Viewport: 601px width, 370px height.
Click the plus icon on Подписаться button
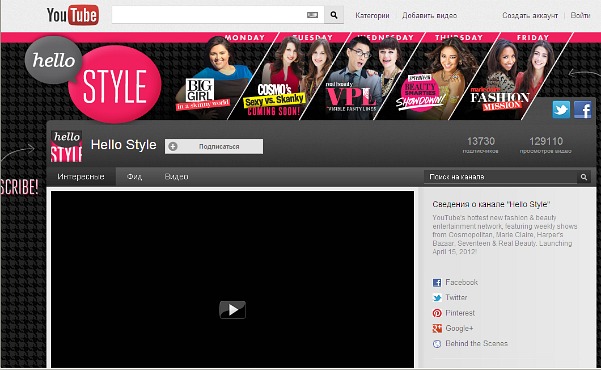click(x=173, y=146)
